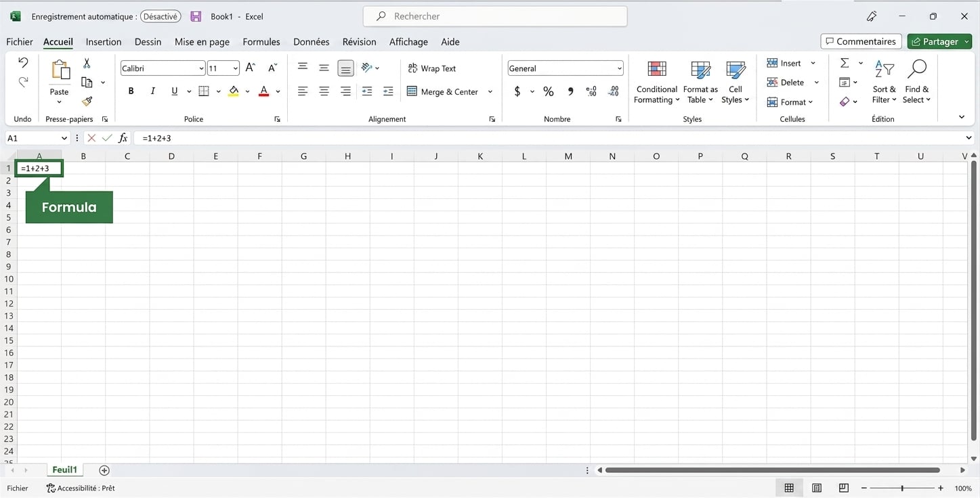The width and height of the screenshot is (980, 498).
Task: Open the Insert Function fx dialog
Action: (123, 138)
